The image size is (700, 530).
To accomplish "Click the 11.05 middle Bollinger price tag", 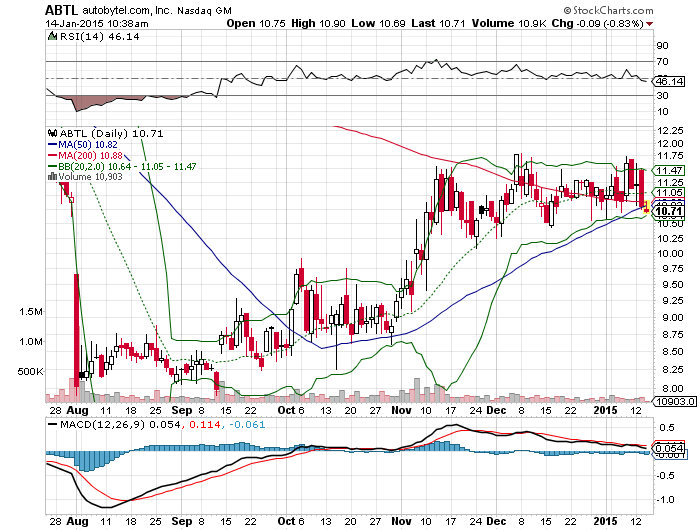I will [669, 193].
